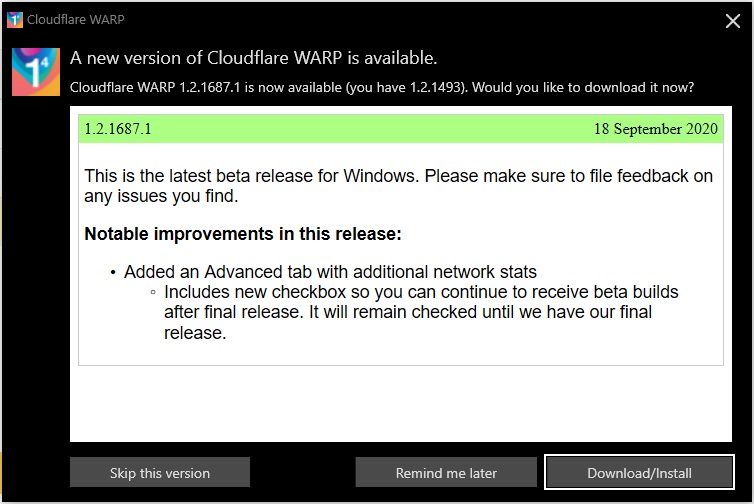754x504 pixels.
Task: Click the middle of the green header bar
Action: (400, 129)
